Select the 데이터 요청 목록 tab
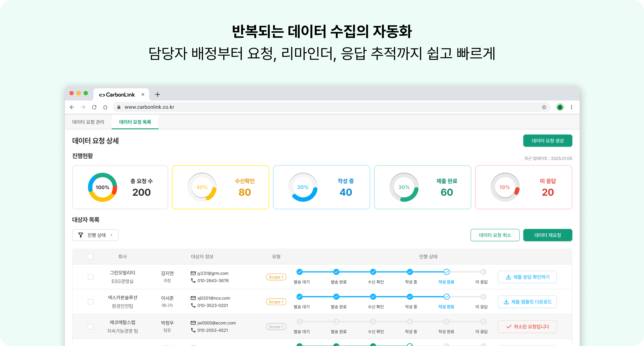Viewport: 644px width, 346px height. coord(135,122)
